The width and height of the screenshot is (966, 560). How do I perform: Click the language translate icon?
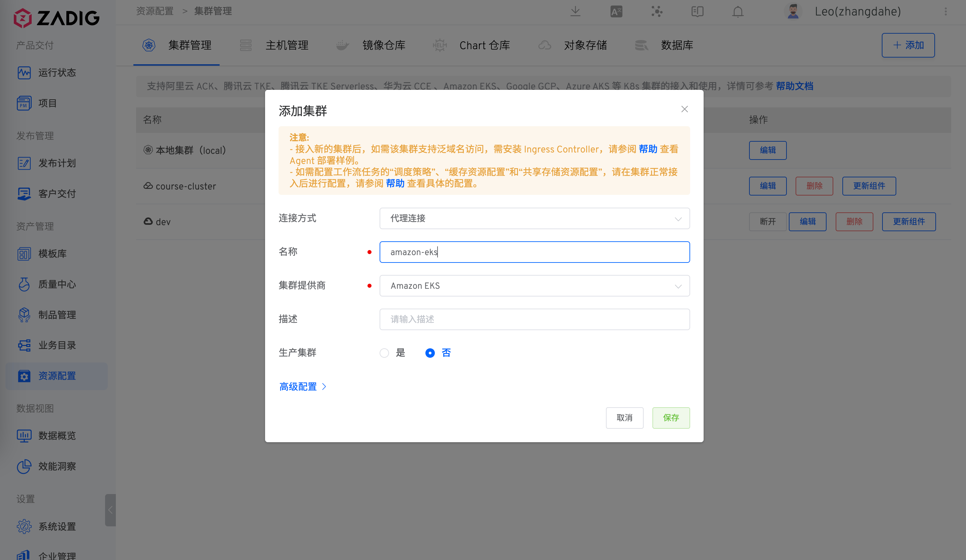616,11
